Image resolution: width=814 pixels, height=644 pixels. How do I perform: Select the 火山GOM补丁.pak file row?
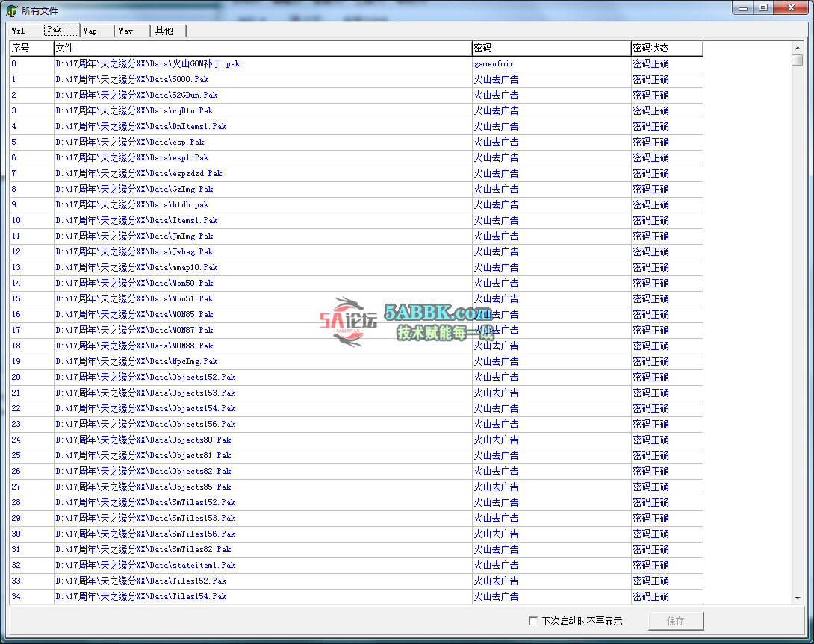[356, 64]
